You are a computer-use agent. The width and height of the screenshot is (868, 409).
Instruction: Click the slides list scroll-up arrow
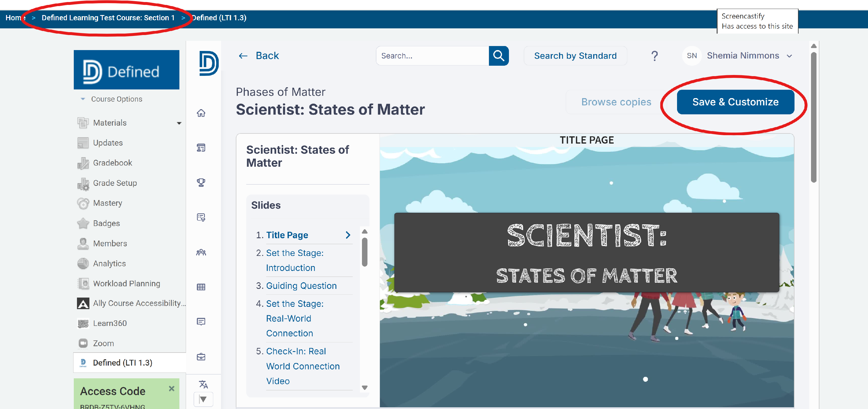(x=365, y=231)
